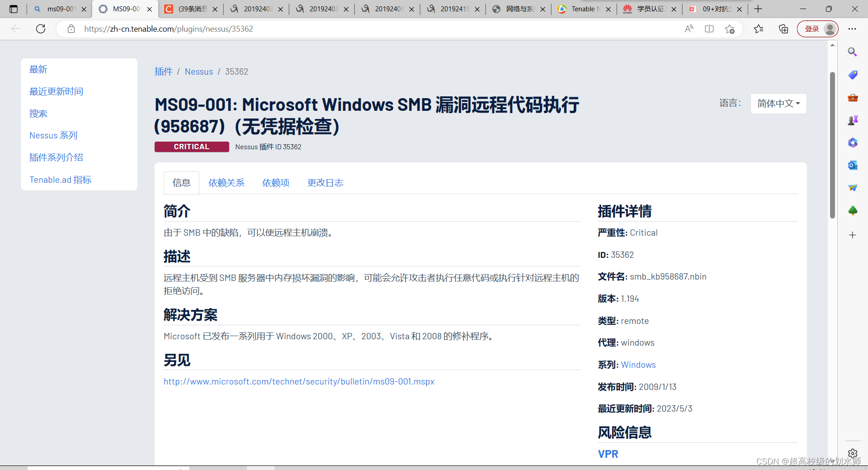Switch to the 20192415 tab
Viewport: 868px width, 470px height.
453,9
